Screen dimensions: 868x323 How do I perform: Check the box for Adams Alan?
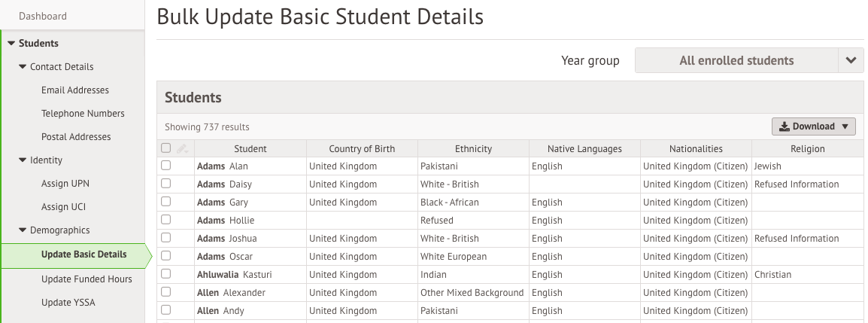point(166,166)
